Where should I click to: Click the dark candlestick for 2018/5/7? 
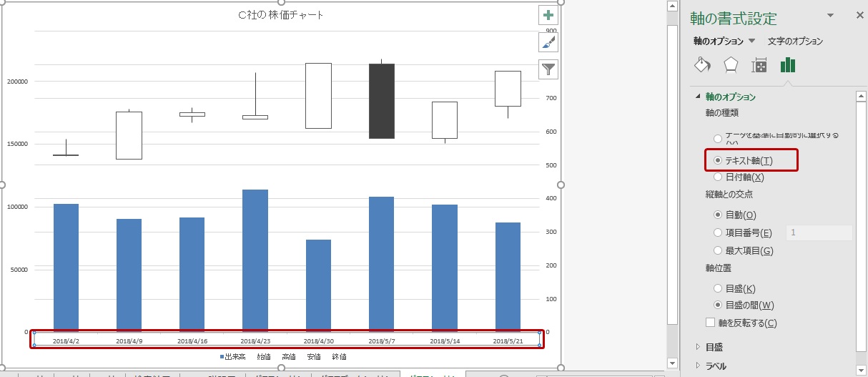[381, 101]
